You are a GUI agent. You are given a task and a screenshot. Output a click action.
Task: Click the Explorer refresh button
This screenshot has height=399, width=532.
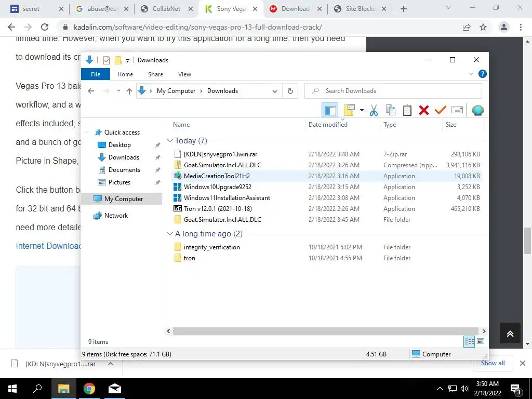(290, 91)
